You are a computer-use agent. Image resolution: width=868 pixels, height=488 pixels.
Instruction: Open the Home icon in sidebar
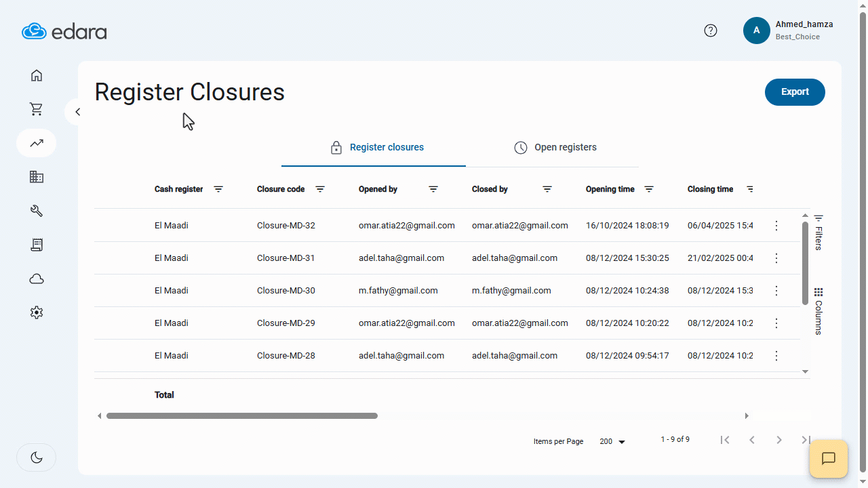click(x=37, y=75)
